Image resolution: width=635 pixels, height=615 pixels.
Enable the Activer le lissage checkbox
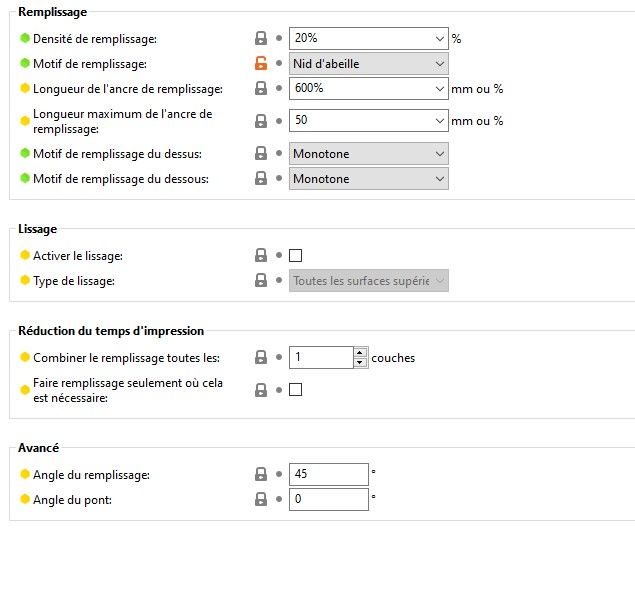295,255
